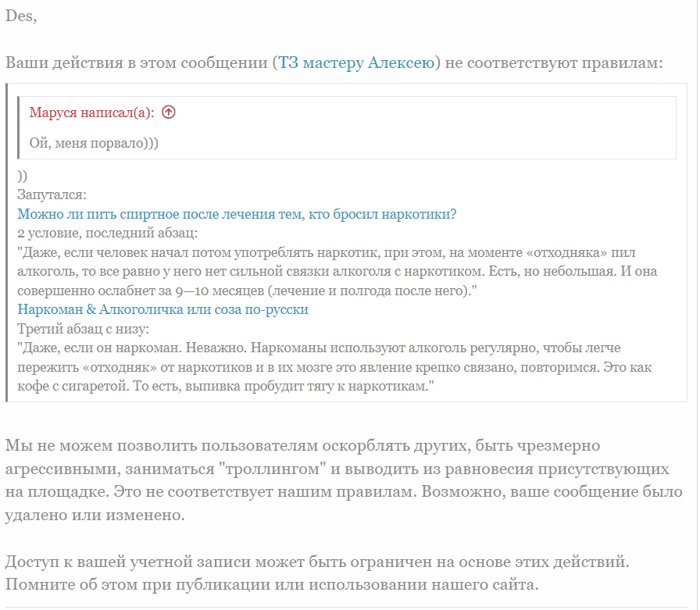Click the up-arrow icon beside Маруся's quote
This screenshot has width=700, height=610.
(169, 112)
